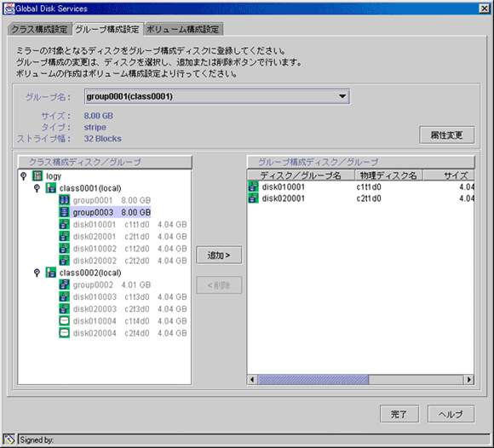Viewport: 494px width, 448px height.
Task: Click the horizontal scrollbar right arrow
Action: click(468, 379)
